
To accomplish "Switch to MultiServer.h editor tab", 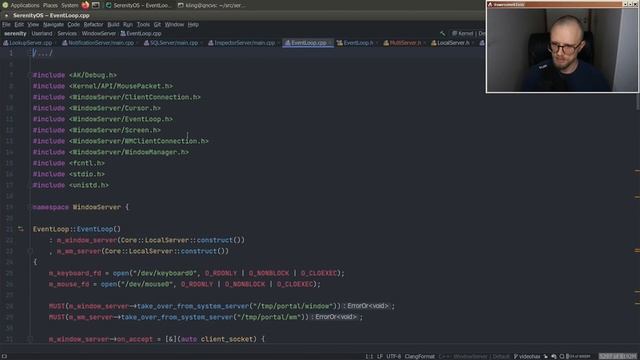I will (402, 43).
